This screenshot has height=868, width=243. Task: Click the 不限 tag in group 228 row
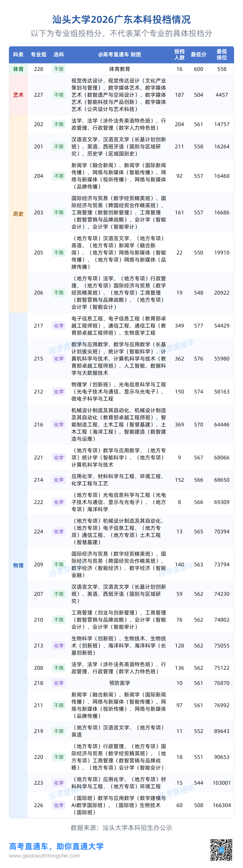point(59,69)
